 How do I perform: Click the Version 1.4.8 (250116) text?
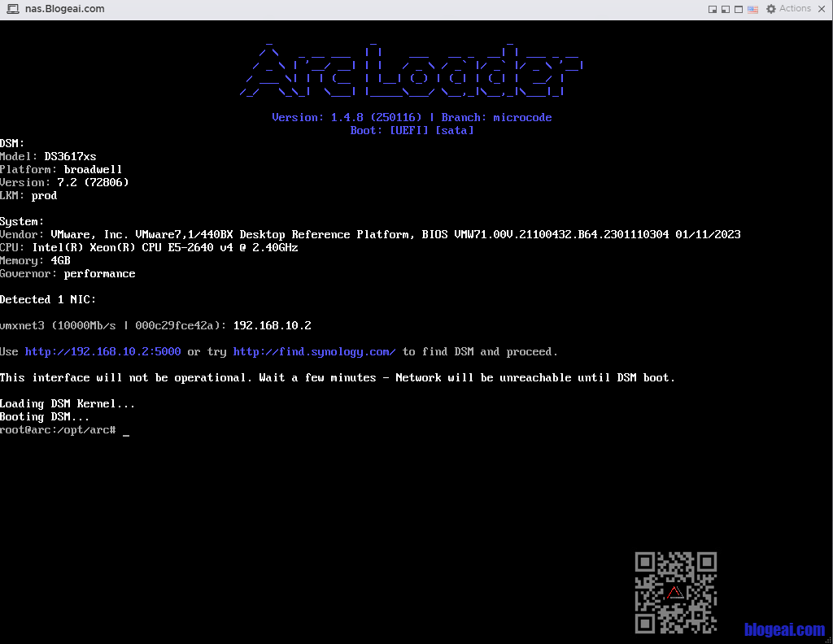click(347, 118)
